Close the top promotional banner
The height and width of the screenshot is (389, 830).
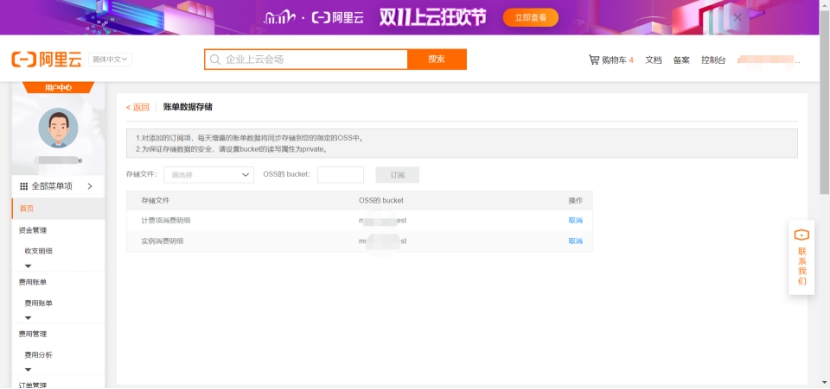pos(737,17)
